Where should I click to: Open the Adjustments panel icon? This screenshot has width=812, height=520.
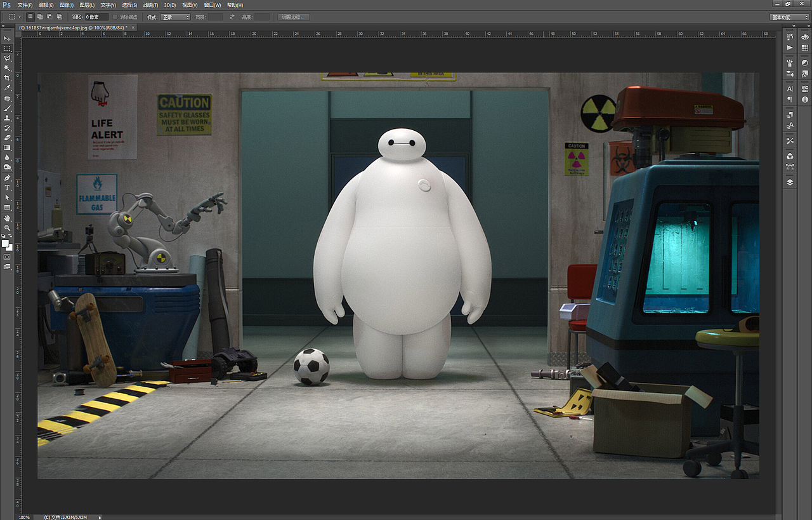[805, 63]
